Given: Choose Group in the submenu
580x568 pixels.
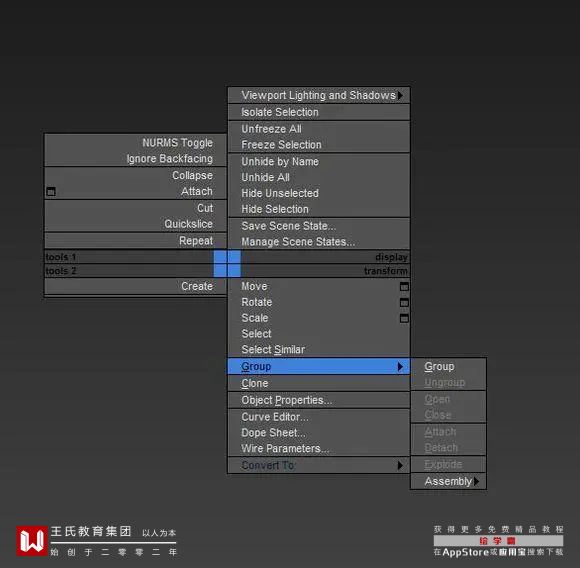Looking at the screenshot, I should coord(439,366).
